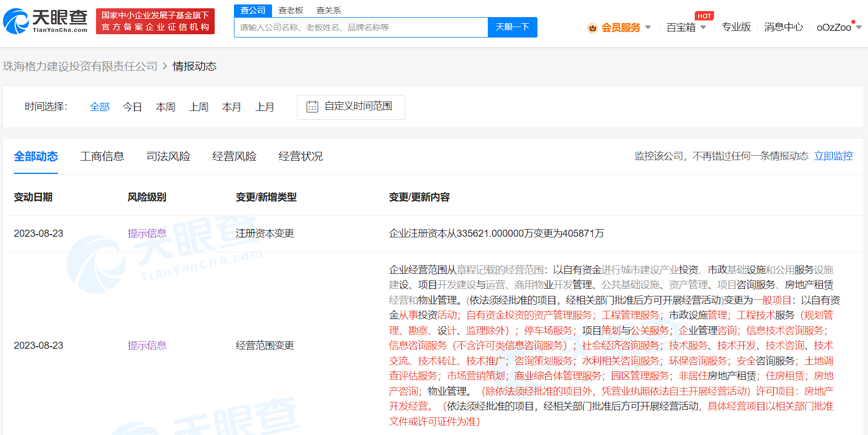The width and height of the screenshot is (868, 435).
Task: Click the 立即监控 link
Action: pos(833,156)
